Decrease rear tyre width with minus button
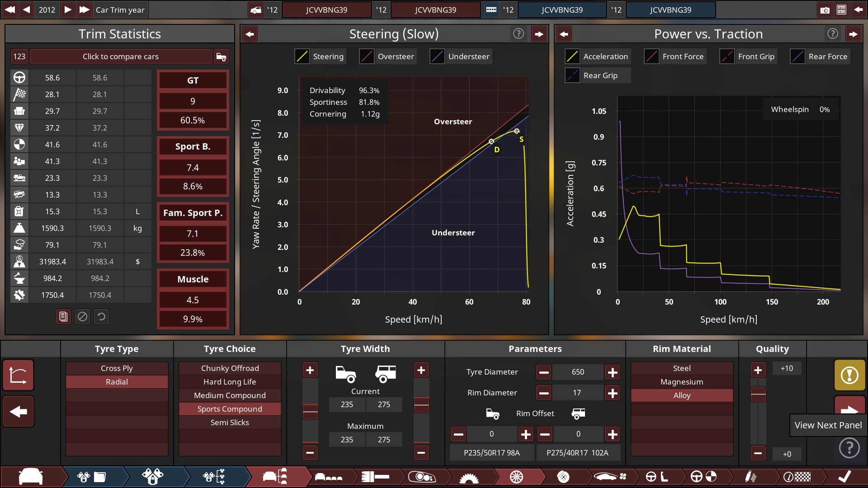 (x=421, y=452)
